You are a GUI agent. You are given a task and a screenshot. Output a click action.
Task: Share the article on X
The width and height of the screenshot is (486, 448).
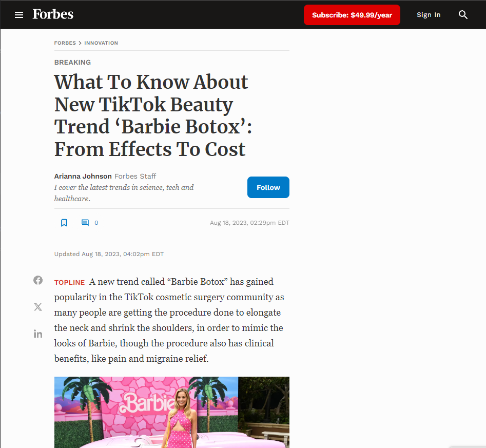pos(38,307)
